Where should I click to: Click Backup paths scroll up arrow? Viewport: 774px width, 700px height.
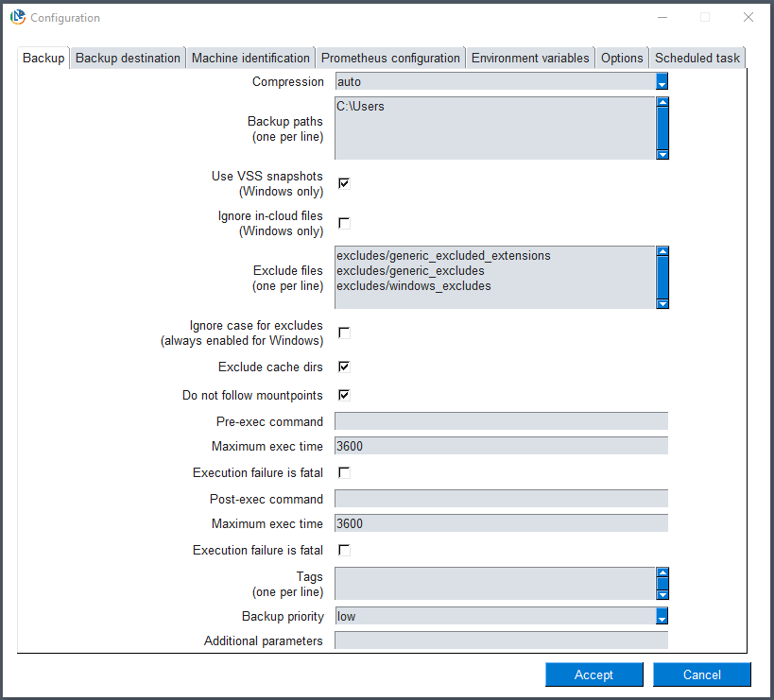pyautogui.click(x=662, y=102)
